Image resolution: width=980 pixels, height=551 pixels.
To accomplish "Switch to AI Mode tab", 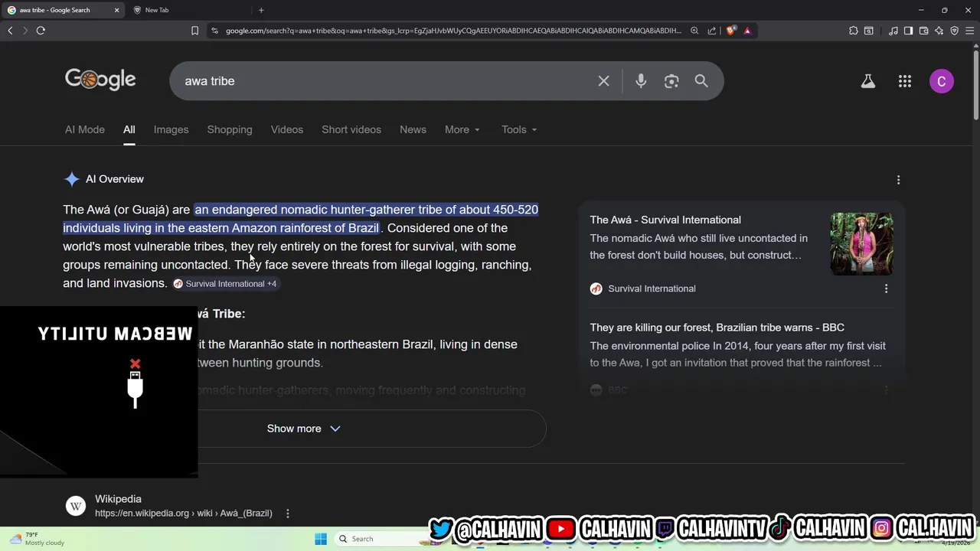I will click(x=85, y=129).
